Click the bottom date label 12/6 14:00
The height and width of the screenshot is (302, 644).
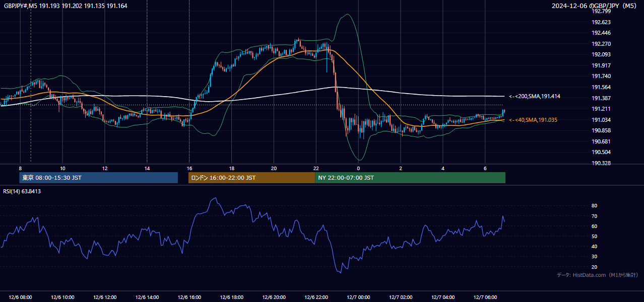[x=147, y=297]
